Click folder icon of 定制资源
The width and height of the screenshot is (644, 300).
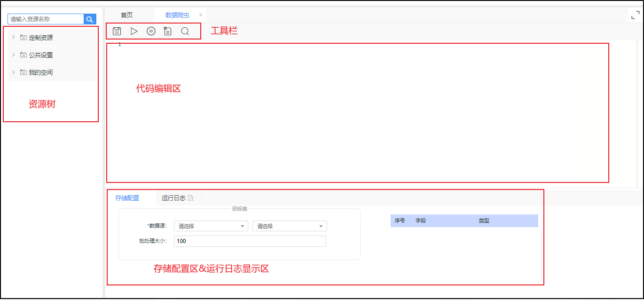click(23, 38)
